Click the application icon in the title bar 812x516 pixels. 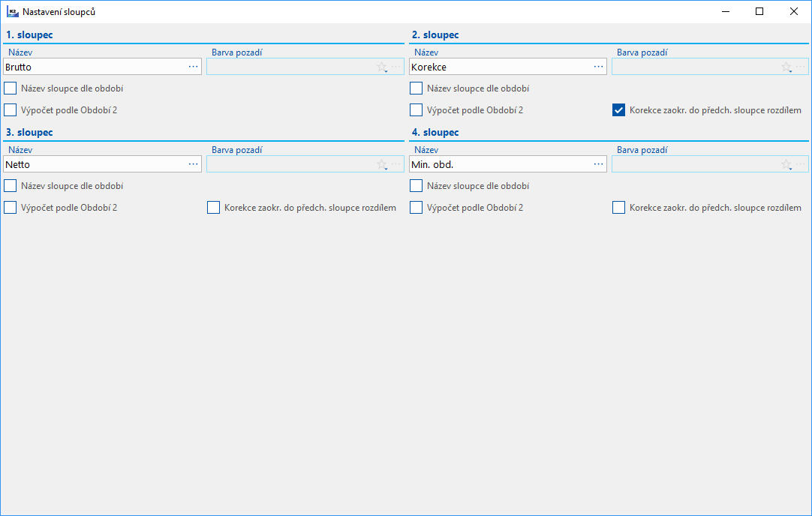click(x=13, y=12)
